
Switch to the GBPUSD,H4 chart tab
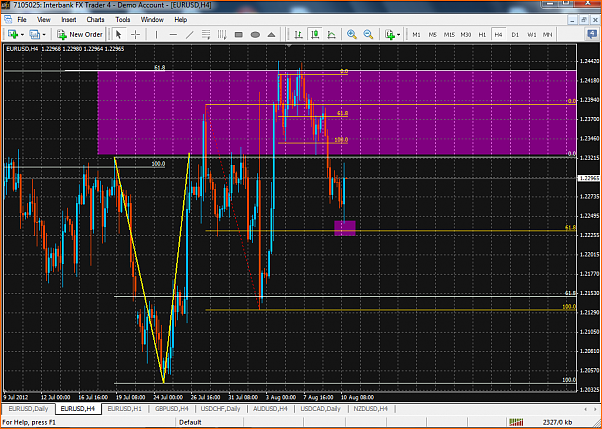pos(172,409)
